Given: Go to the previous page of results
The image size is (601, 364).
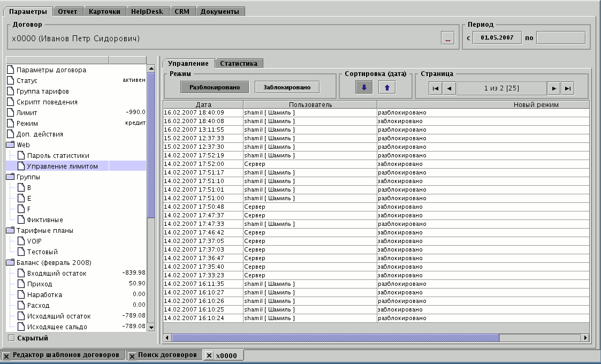Looking at the screenshot, I should (x=449, y=88).
